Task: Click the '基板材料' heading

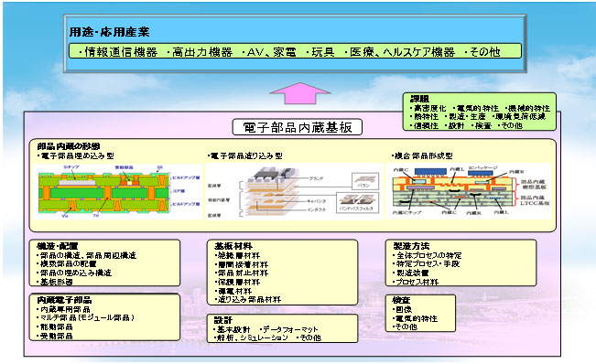Action: point(233,246)
